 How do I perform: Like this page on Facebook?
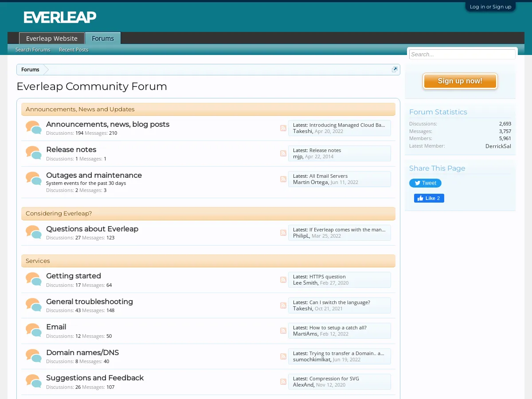[429, 198]
